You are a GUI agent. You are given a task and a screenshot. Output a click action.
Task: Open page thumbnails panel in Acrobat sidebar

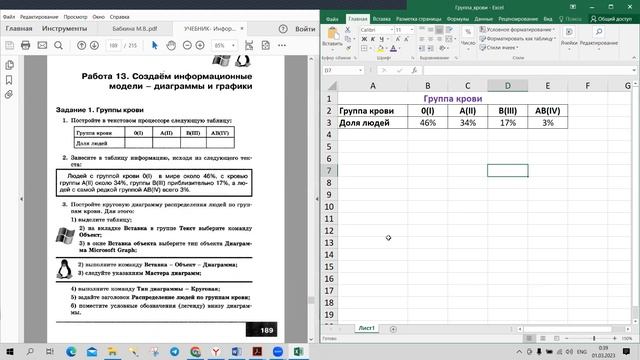click(9, 65)
